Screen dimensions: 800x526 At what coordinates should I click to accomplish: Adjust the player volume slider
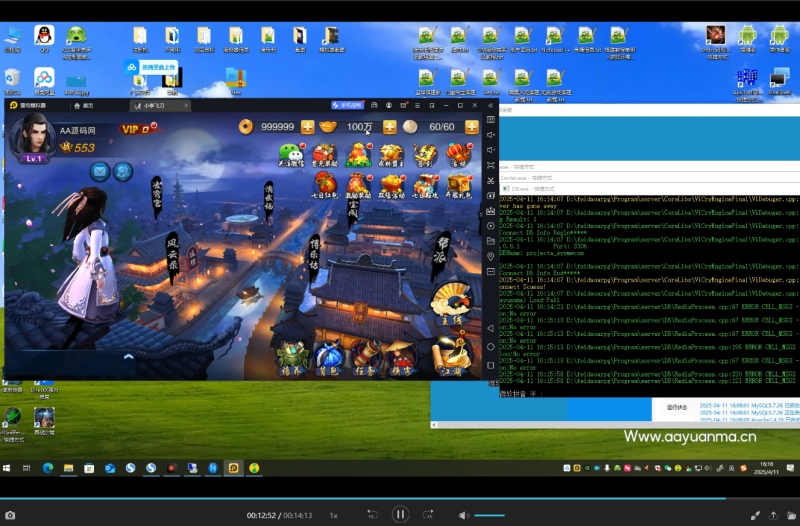490,515
